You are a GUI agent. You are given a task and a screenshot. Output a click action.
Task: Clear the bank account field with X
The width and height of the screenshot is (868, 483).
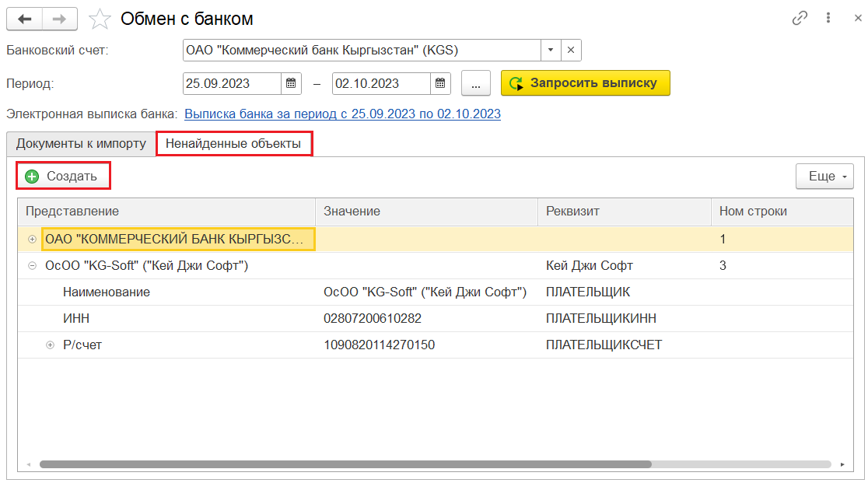(571, 51)
